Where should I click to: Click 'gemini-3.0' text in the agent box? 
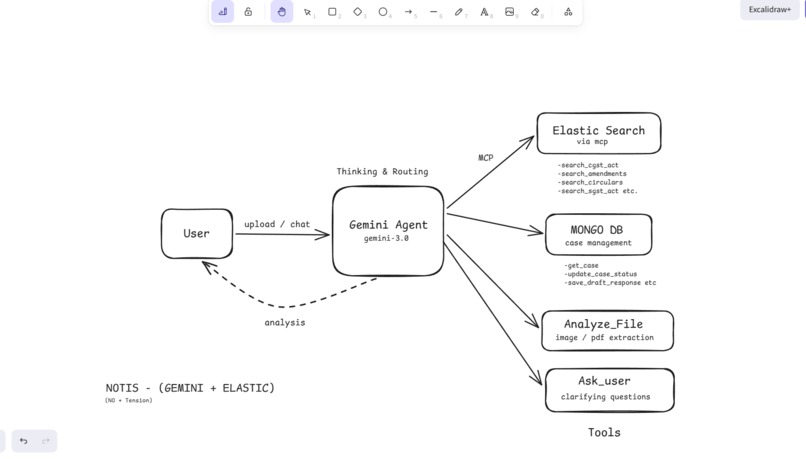point(386,238)
